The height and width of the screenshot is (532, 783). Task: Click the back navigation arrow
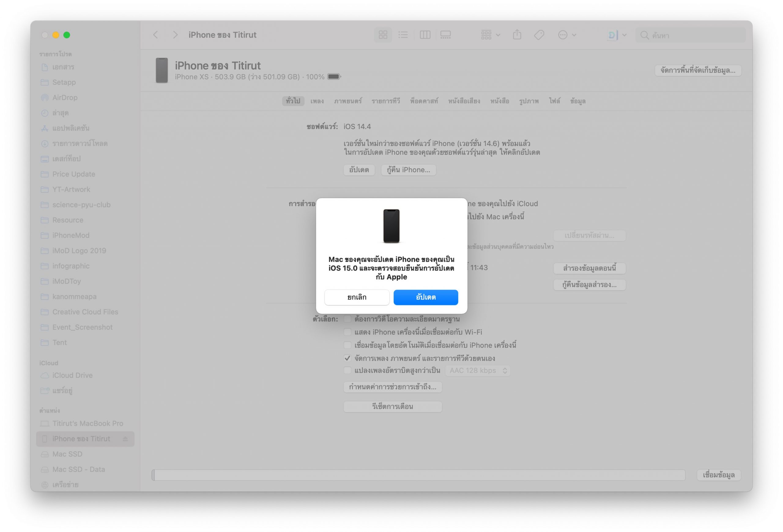tap(156, 35)
